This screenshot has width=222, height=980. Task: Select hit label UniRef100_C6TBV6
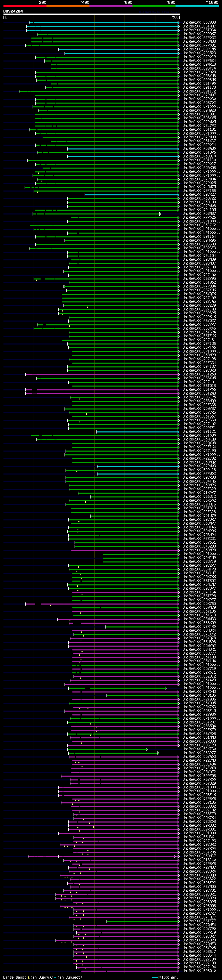click(x=199, y=153)
